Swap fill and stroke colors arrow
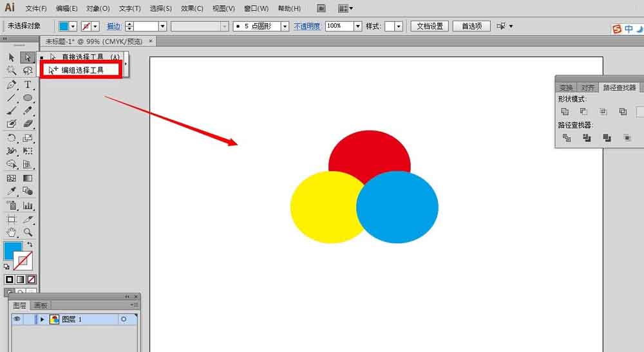This screenshot has height=352, width=644. tap(30, 245)
